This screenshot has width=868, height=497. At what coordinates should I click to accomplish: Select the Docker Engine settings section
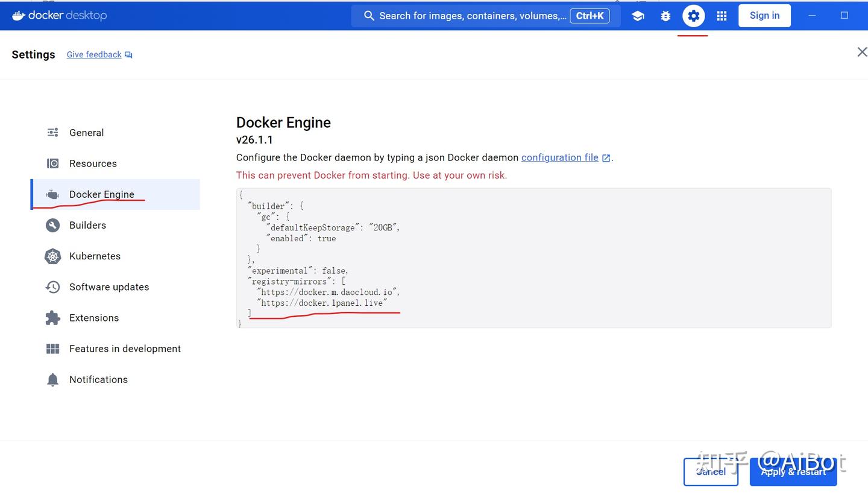pos(102,194)
